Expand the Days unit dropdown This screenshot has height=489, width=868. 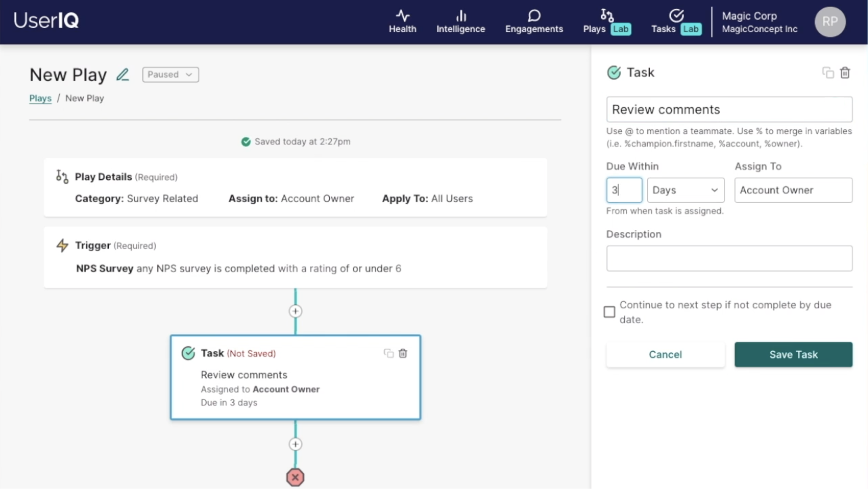[685, 190]
